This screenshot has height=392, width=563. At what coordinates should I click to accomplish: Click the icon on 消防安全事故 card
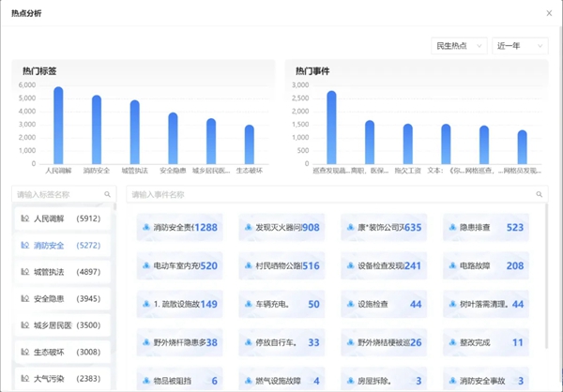(x=452, y=381)
